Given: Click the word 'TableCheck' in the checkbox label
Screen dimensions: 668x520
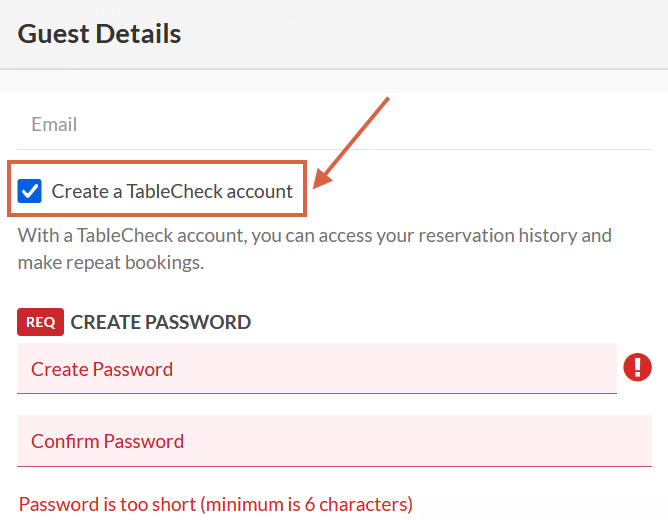Looking at the screenshot, I should 173,191.
